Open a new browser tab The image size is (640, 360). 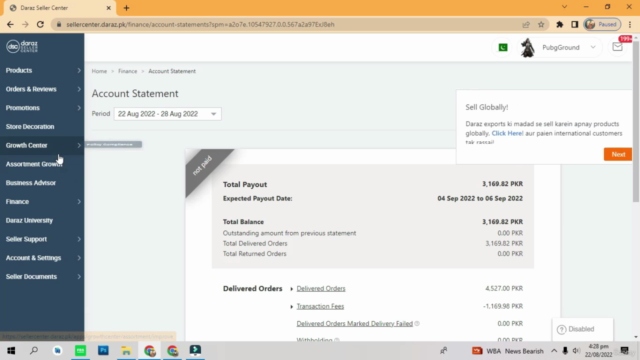[126, 8]
